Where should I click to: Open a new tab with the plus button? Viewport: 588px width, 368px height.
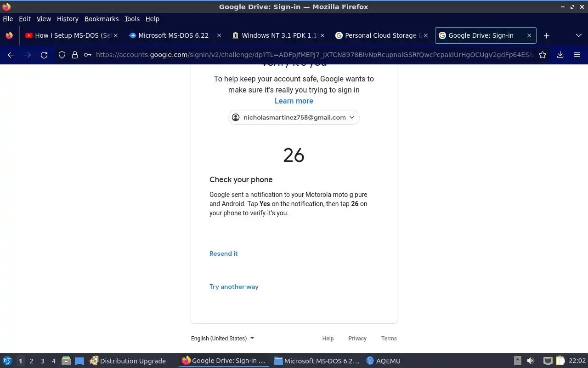click(x=546, y=35)
